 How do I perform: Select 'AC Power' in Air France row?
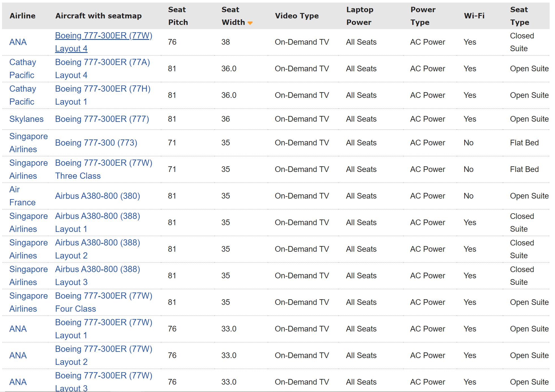[427, 196]
